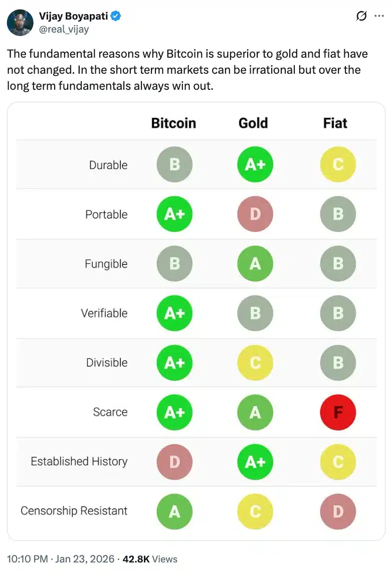Click Bitcoin's A+ badge for Portable
The height and width of the screenshot is (574, 392).
click(174, 214)
